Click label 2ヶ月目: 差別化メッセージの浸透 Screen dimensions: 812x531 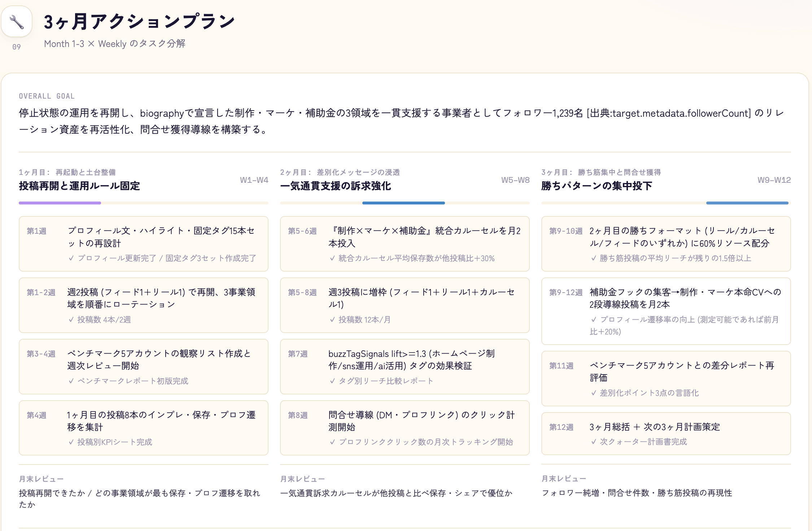point(340,172)
